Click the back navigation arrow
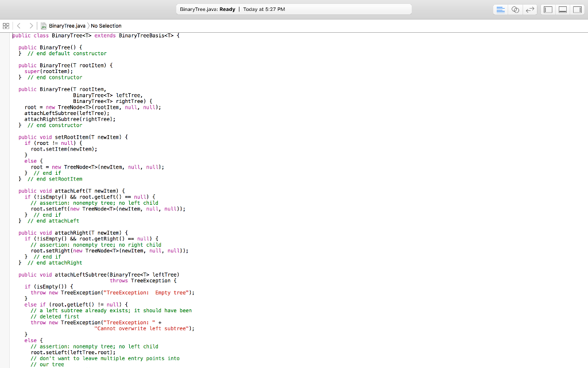Viewport: 588px width, 368px height. tap(19, 25)
